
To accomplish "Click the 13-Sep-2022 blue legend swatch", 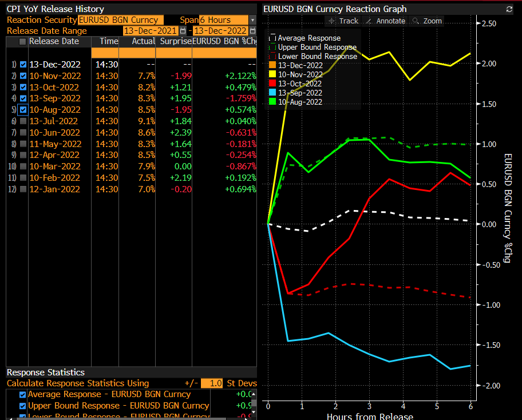I will (272, 93).
